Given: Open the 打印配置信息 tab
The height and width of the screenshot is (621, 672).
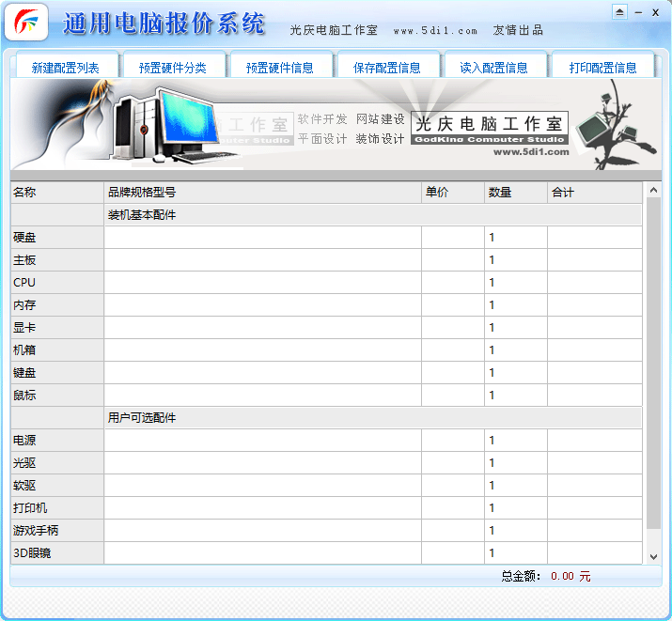Looking at the screenshot, I should (602, 68).
